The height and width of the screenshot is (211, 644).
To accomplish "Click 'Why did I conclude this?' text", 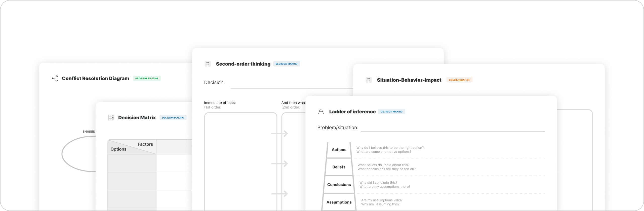I will (x=378, y=183).
